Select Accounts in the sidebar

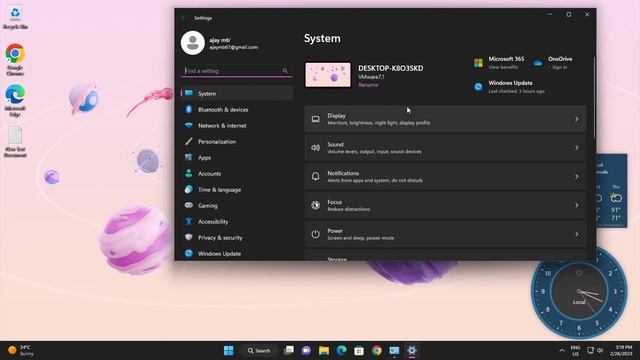(237, 173)
